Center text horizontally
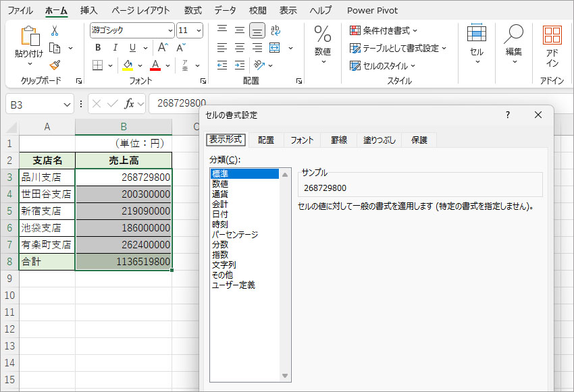Image resolution: width=574 pixels, height=392 pixels. [x=240, y=47]
